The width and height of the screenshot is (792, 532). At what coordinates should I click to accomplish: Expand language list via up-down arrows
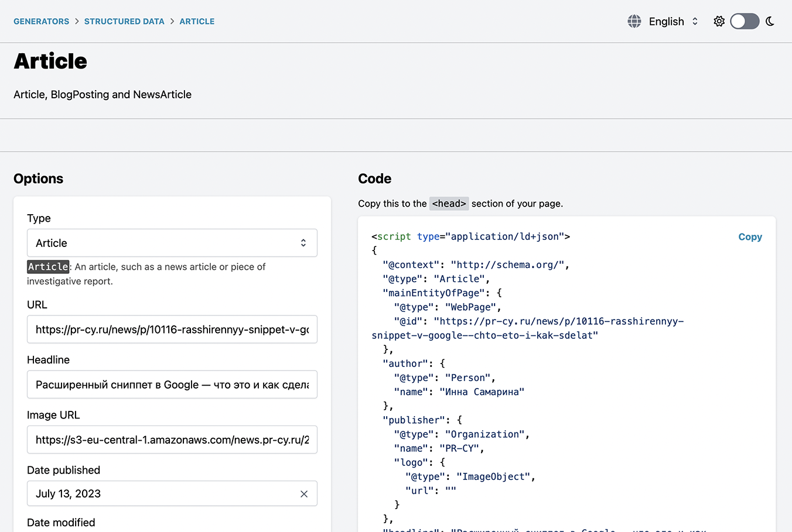[695, 22]
